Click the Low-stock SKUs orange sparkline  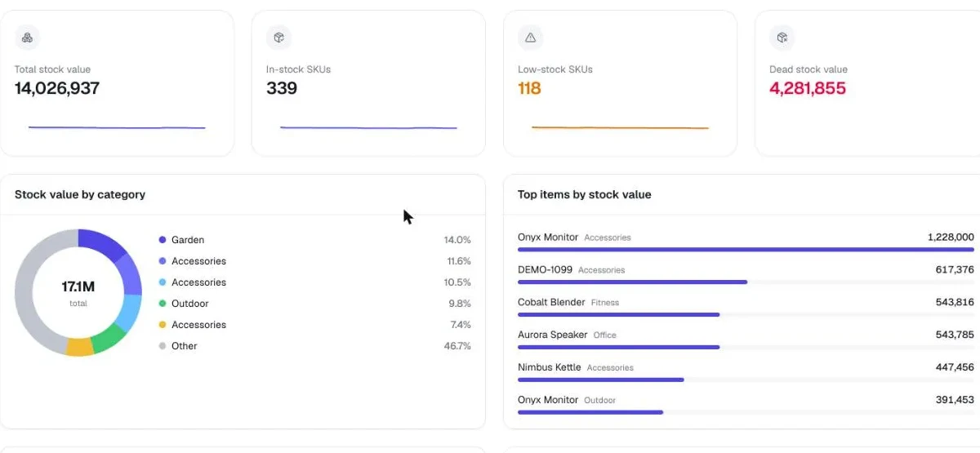coord(620,127)
